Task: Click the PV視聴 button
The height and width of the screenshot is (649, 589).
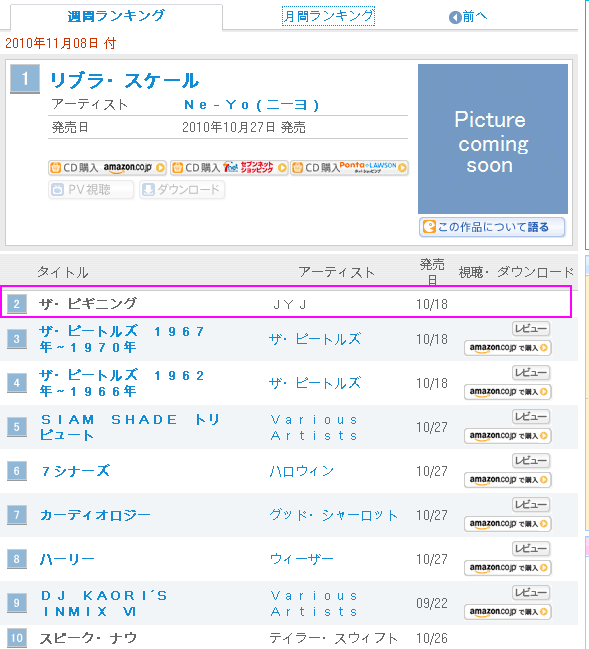Action: click(x=91, y=190)
